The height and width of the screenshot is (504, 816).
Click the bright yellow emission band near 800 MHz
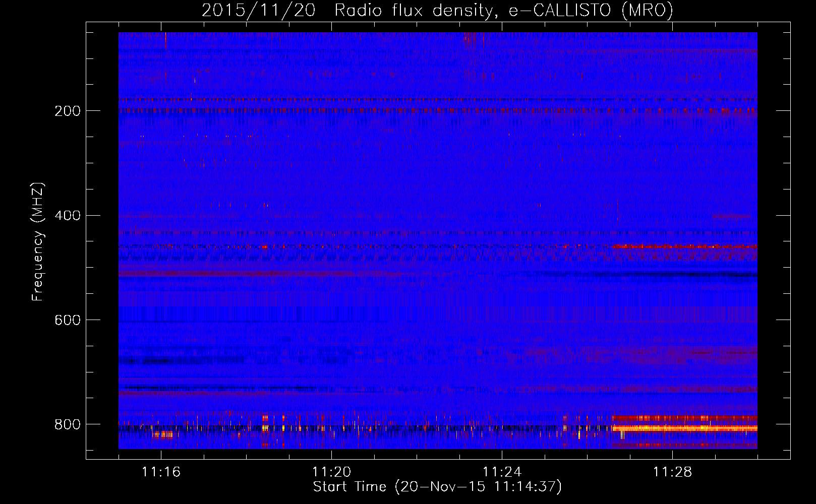tap(685, 428)
